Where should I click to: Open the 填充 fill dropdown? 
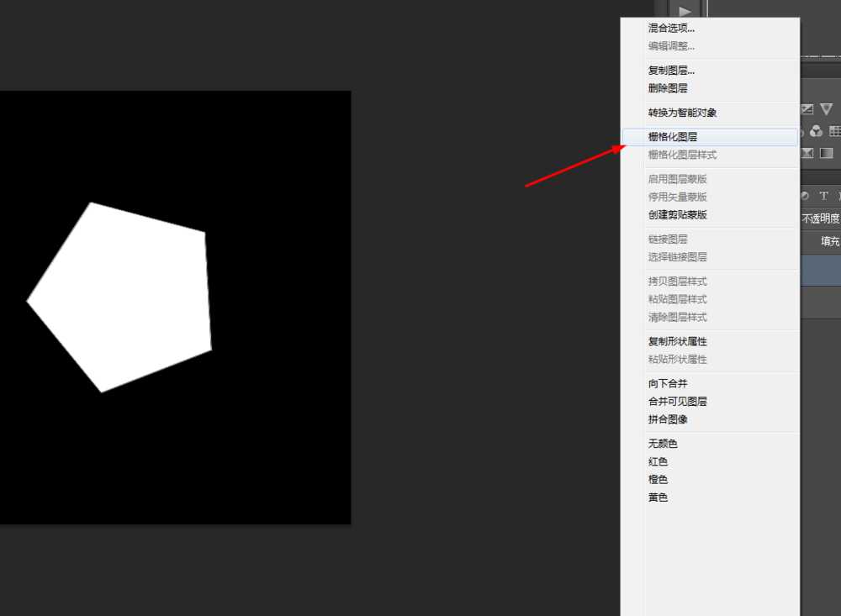(829, 241)
